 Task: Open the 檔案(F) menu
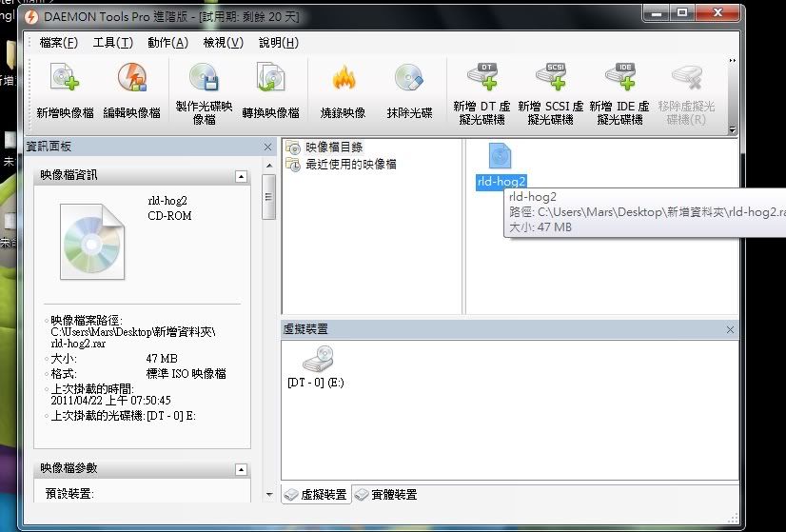click(x=59, y=43)
